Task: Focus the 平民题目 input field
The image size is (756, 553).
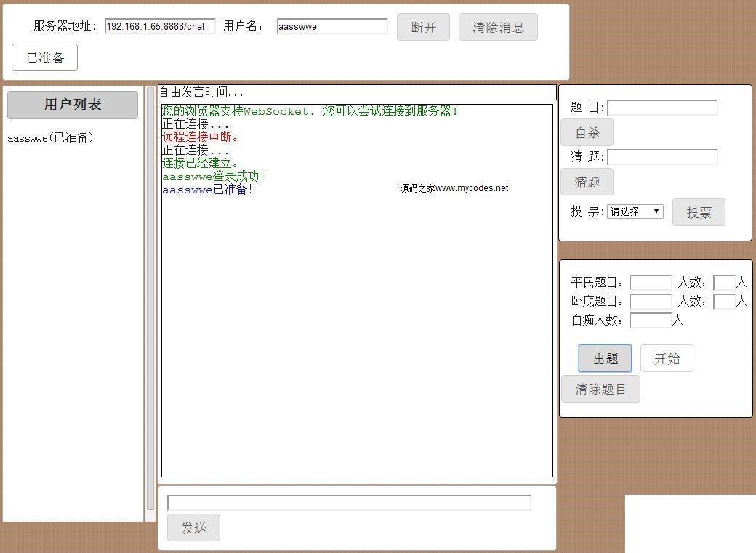Action: (x=651, y=282)
